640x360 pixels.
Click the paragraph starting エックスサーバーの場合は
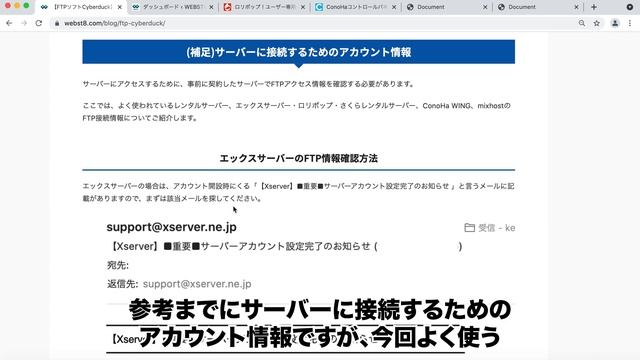coord(298,192)
